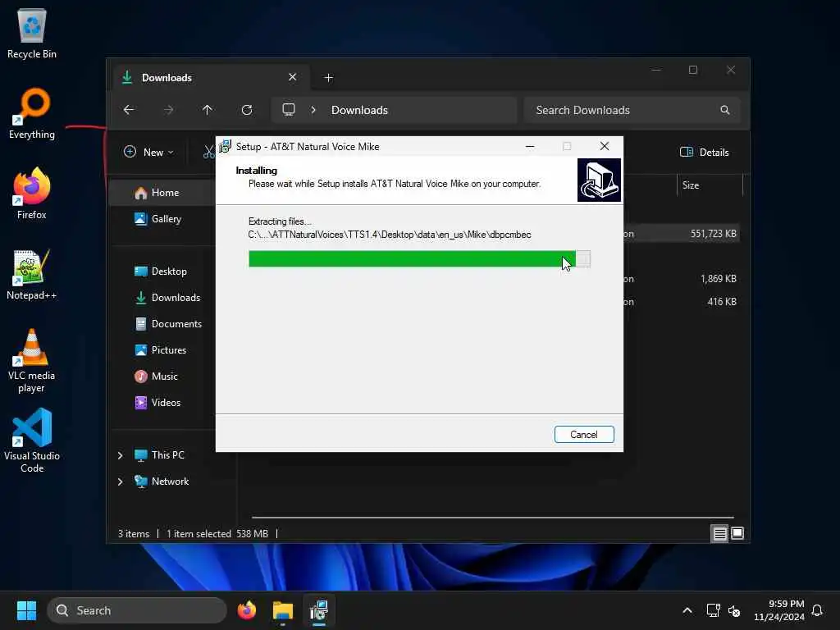
Task: Click the This PC icon in address bar
Action: pos(289,110)
